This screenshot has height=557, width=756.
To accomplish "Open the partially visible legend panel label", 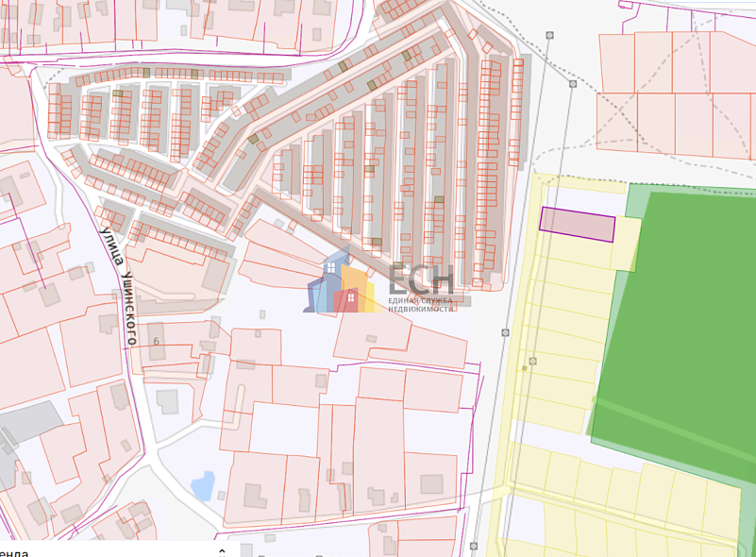I will click(x=14, y=553).
